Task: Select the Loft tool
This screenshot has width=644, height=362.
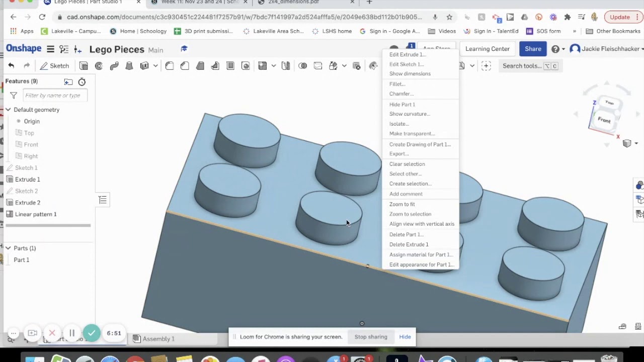Action: (129, 66)
